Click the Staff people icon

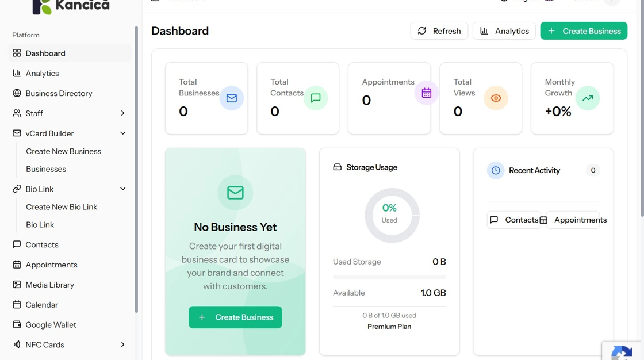click(17, 113)
